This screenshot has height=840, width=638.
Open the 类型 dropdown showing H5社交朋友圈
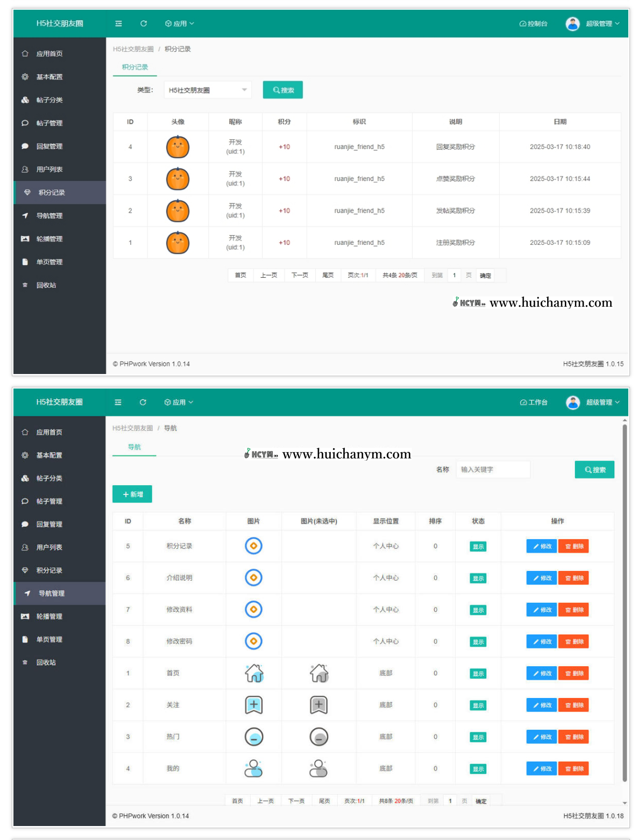pyautogui.click(x=207, y=90)
